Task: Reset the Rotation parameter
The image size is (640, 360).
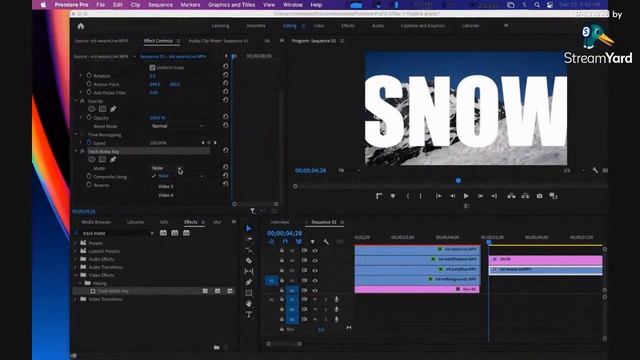Action: pos(225,75)
